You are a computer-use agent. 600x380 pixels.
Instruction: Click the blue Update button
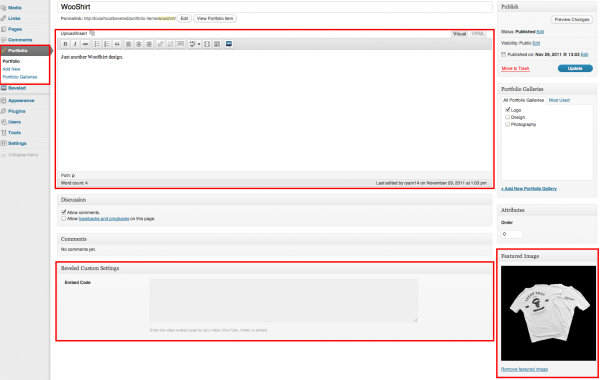[575, 68]
